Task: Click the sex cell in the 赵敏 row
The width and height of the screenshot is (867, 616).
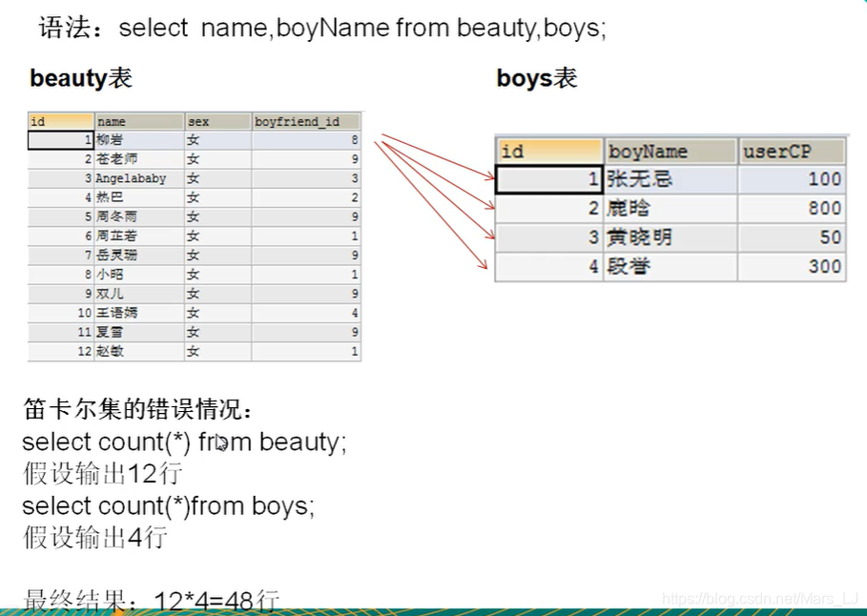Action: (x=217, y=351)
